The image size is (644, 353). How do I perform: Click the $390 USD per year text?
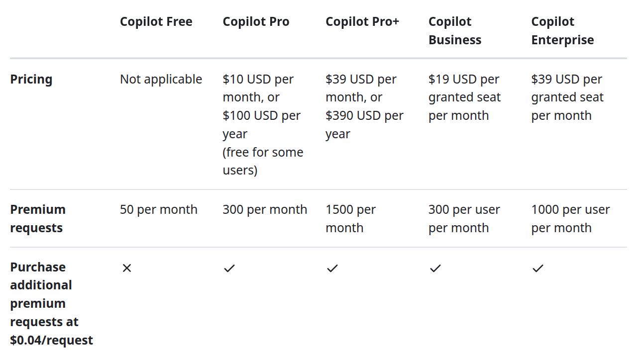[x=364, y=124]
